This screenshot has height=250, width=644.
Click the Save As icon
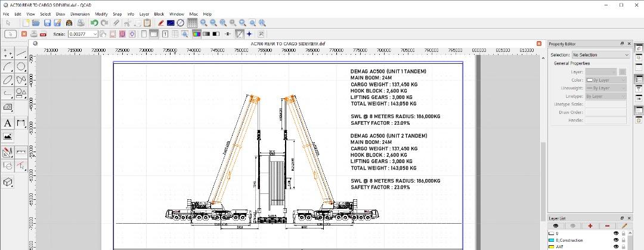[58, 23]
